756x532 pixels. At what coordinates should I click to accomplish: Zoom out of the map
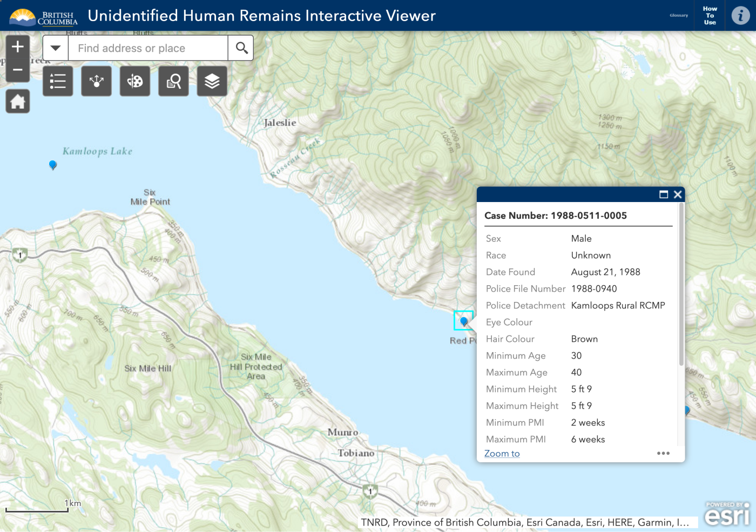tap(18, 70)
